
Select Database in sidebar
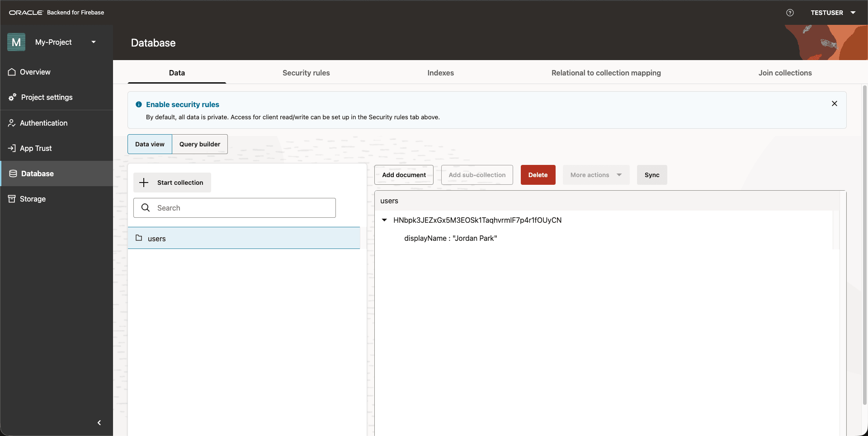pos(57,173)
